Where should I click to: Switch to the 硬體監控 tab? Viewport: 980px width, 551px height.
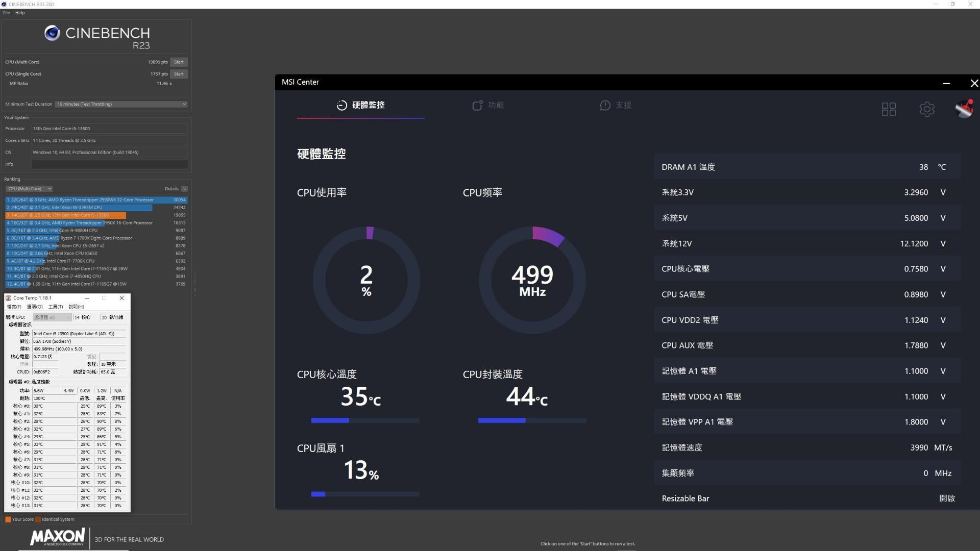pyautogui.click(x=360, y=105)
